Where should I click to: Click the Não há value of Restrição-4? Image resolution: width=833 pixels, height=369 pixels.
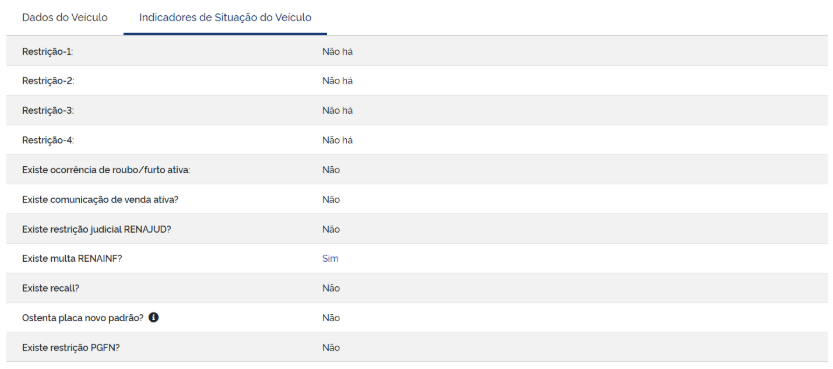click(x=337, y=141)
